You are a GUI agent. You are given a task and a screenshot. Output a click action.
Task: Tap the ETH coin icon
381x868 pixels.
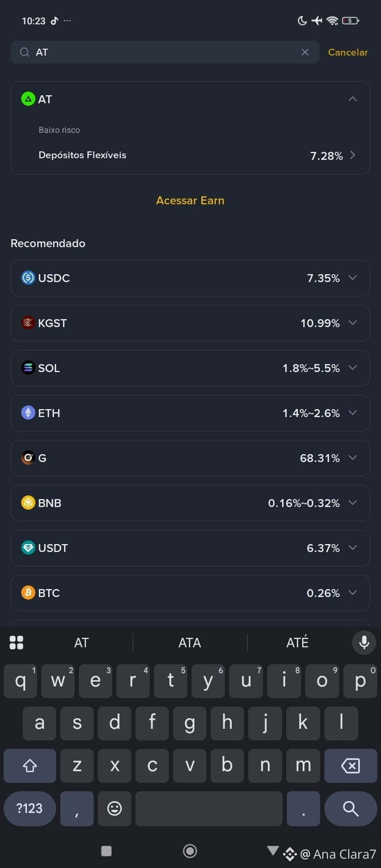pos(28,413)
